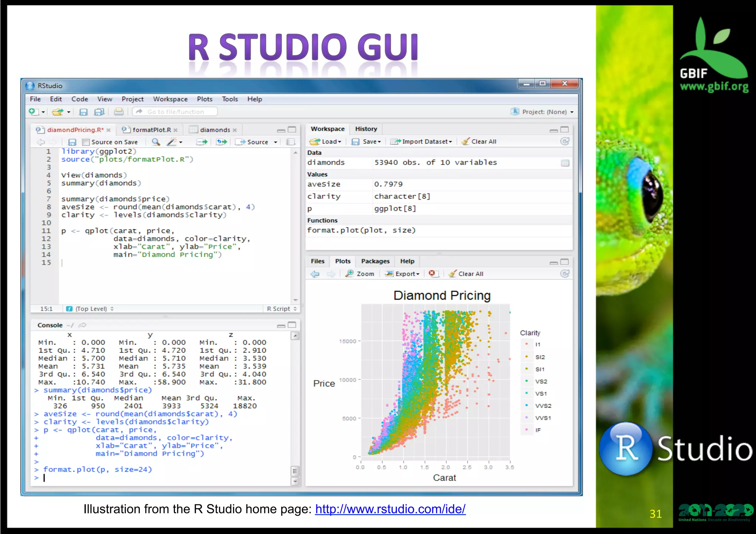Click the format.plot(plot, size) function entry
The image size is (756, 534).
click(x=439, y=230)
